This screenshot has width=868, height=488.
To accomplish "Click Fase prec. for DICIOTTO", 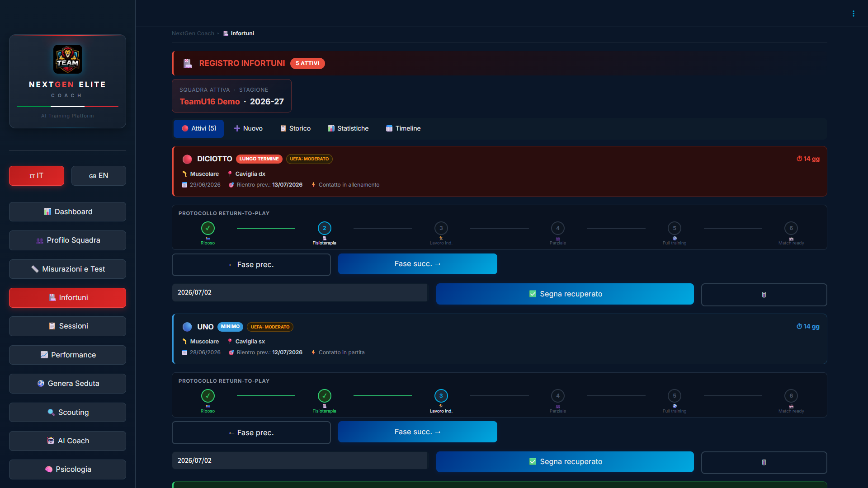I will 251,265.
